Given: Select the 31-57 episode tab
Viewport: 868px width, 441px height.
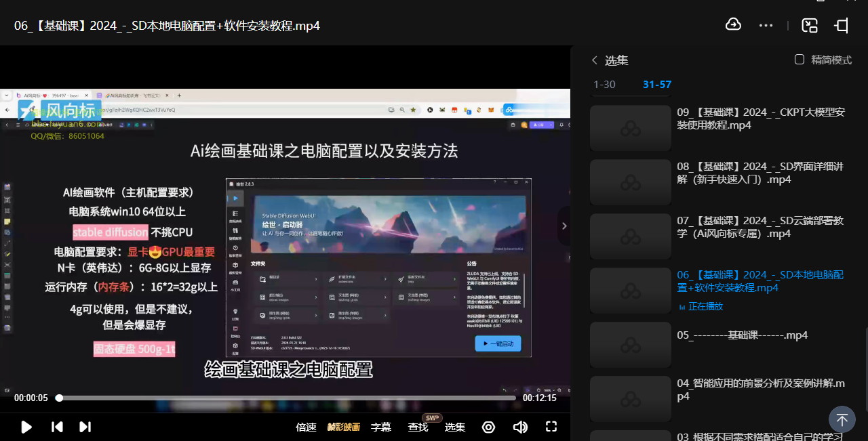Looking at the screenshot, I should pos(656,85).
